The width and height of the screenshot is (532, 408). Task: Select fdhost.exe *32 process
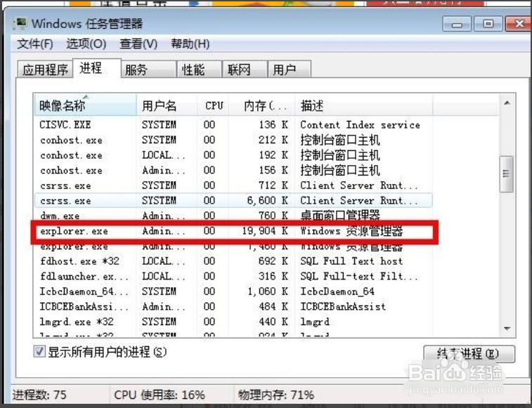click(233, 261)
